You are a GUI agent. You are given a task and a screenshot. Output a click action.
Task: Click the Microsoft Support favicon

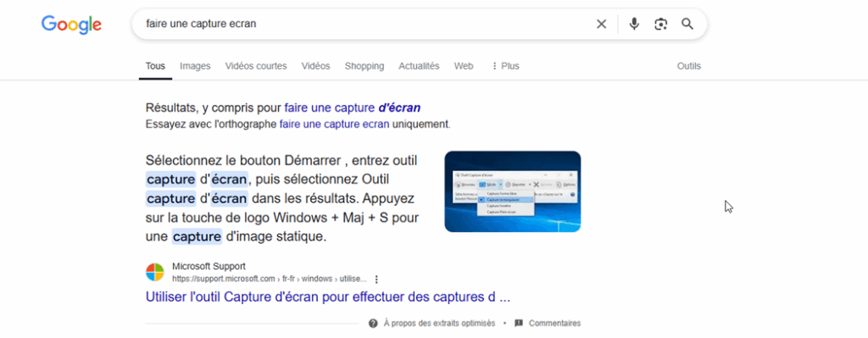click(155, 273)
